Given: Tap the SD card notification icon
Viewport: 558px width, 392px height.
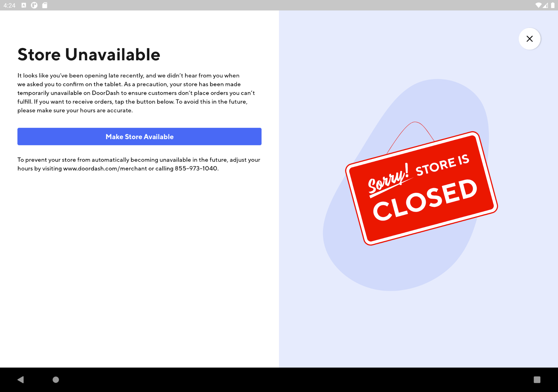Looking at the screenshot, I should tap(45, 5).
